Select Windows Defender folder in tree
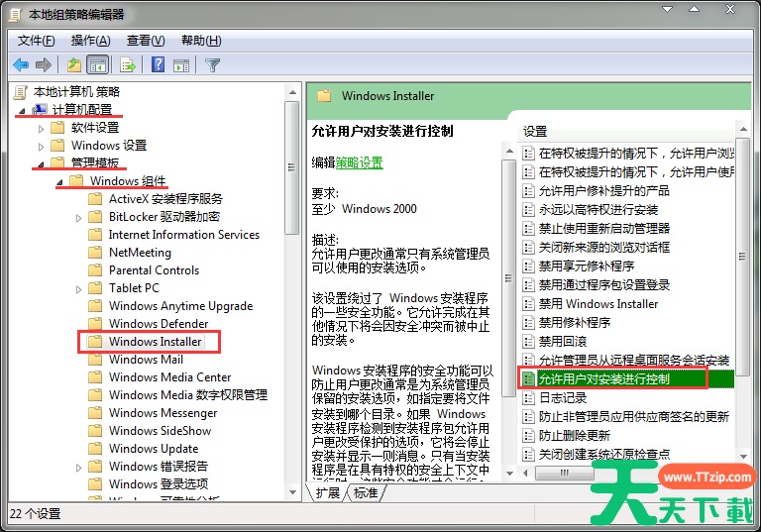761x532 pixels. point(159,324)
